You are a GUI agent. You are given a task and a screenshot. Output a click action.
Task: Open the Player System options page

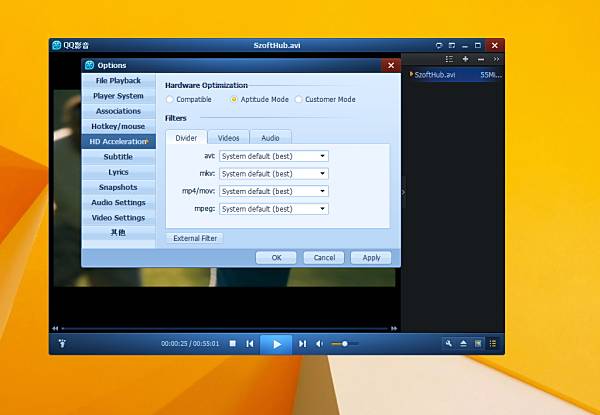coord(118,96)
